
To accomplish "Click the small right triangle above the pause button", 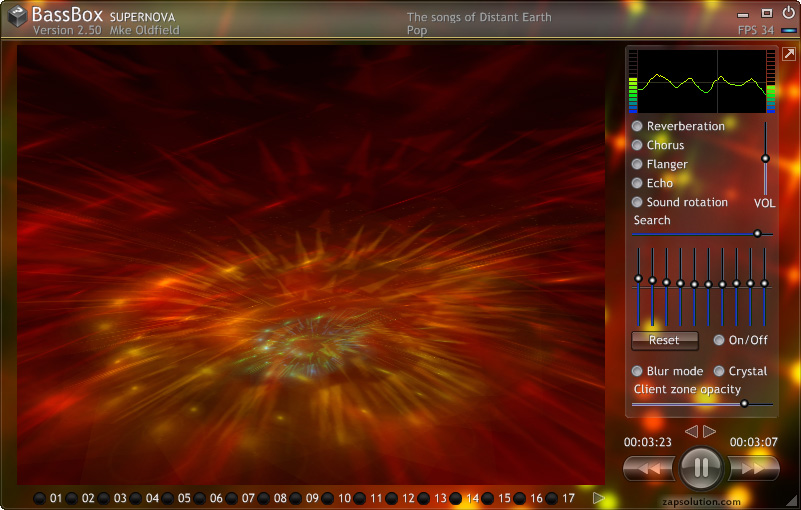I will [710, 431].
